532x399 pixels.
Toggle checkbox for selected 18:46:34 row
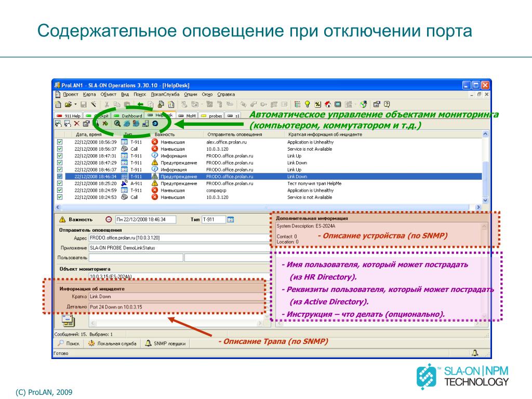60,177
